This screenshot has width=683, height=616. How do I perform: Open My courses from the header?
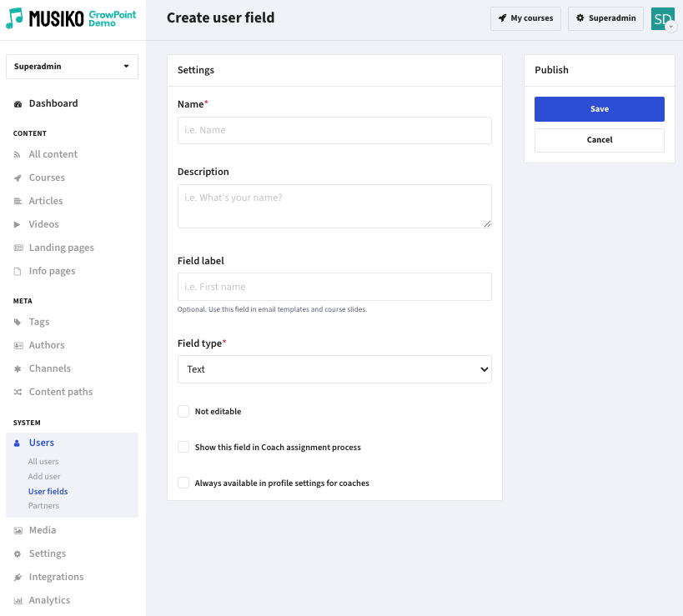pos(525,18)
